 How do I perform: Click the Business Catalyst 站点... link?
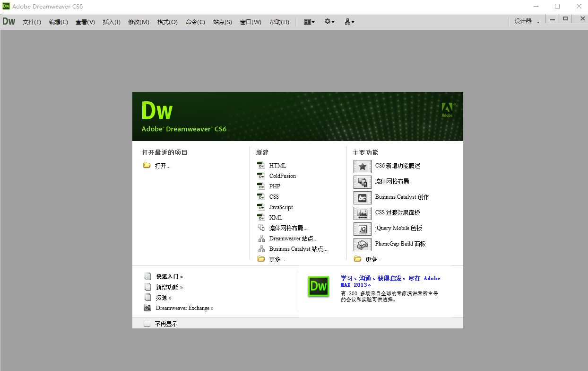coord(298,249)
